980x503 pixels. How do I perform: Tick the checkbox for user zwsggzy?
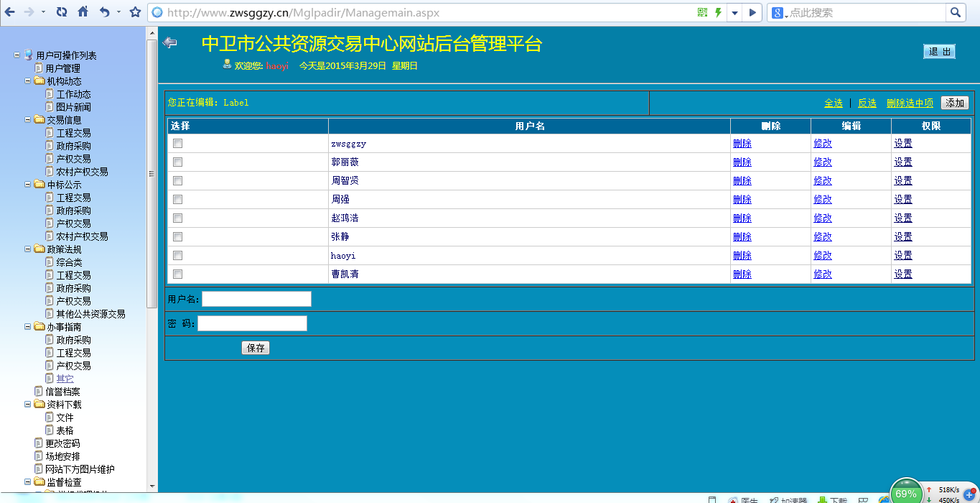click(177, 143)
